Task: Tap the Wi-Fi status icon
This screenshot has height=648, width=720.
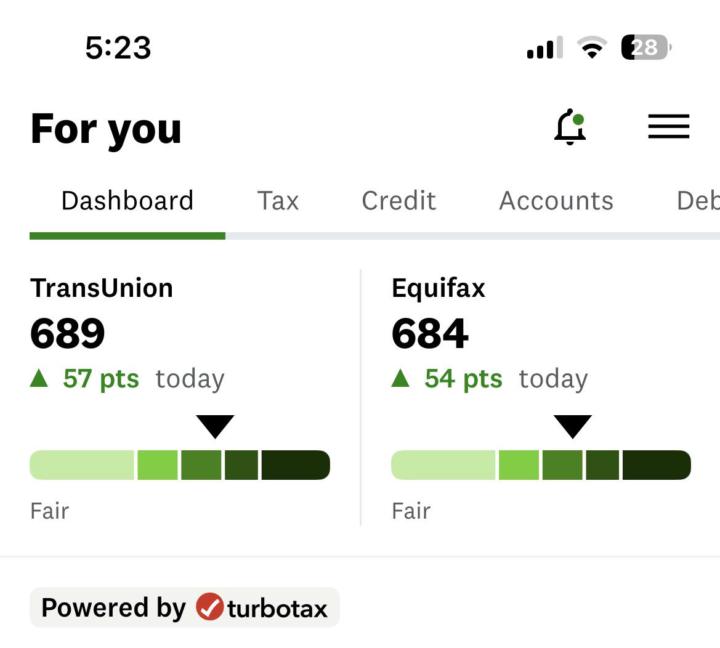Action: point(593,48)
